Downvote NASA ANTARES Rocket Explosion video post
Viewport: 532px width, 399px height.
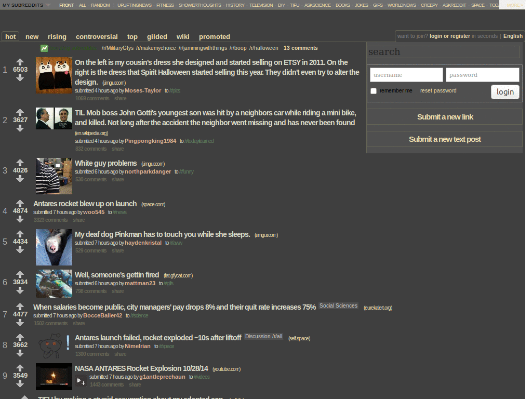pyautogui.click(x=20, y=384)
